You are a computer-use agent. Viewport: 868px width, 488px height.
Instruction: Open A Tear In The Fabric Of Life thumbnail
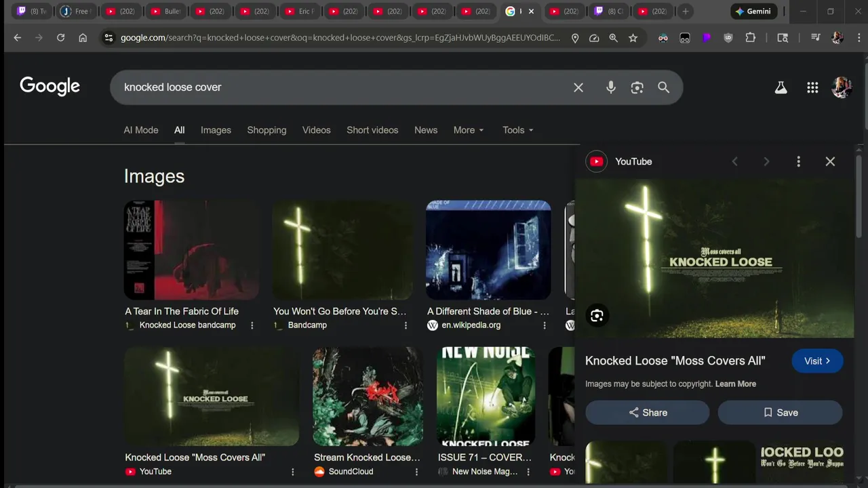point(191,250)
